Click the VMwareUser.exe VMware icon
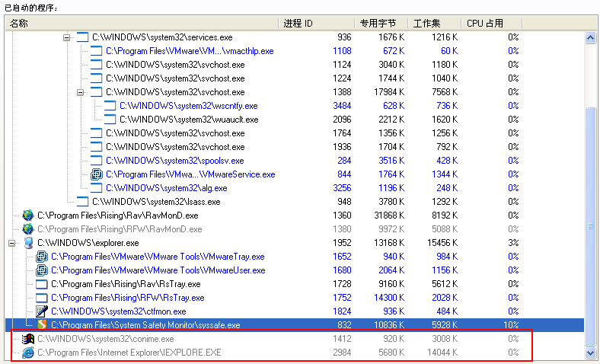 42,270
